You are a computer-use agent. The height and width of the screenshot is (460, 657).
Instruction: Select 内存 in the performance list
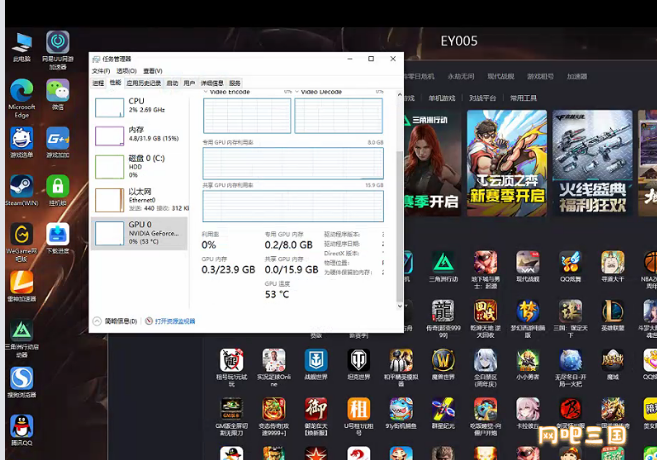[x=139, y=135]
